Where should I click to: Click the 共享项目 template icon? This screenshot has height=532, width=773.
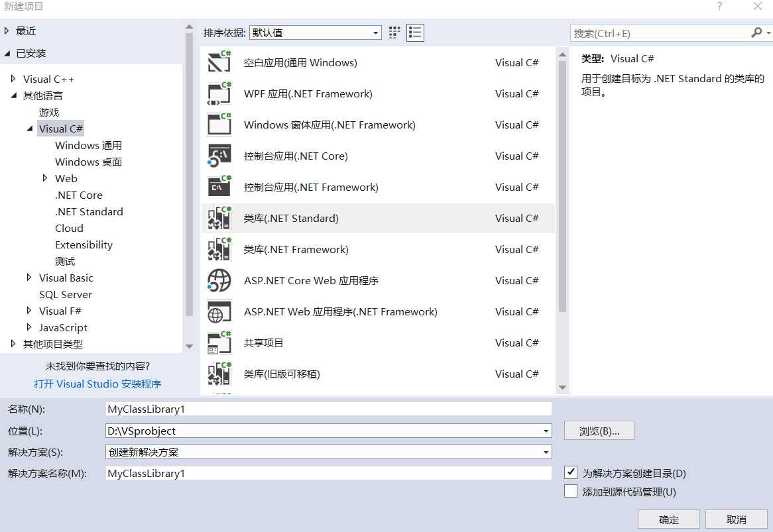point(219,343)
